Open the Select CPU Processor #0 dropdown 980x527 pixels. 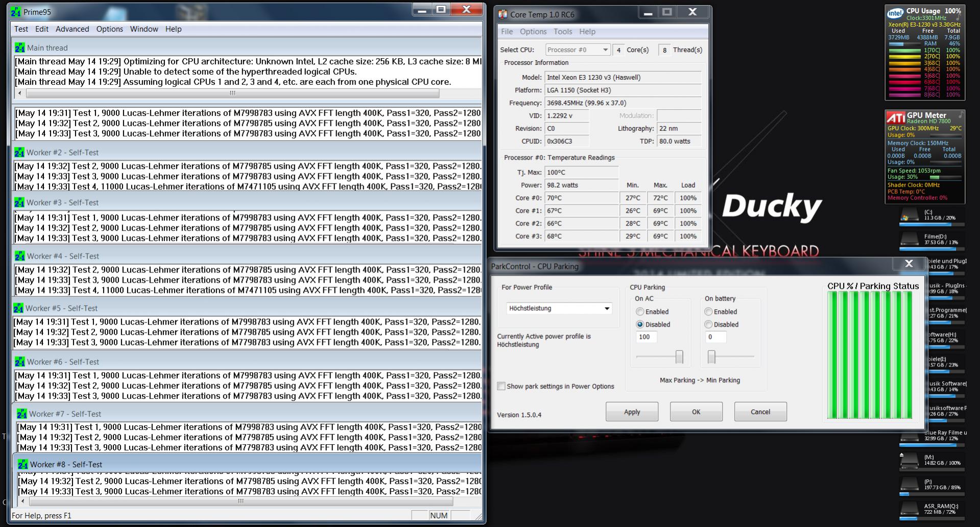click(578, 50)
